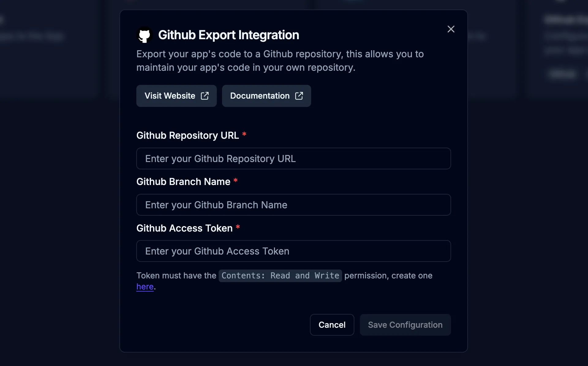The width and height of the screenshot is (588, 366).
Task: Click the external link icon on Documentation
Action: click(299, 96)
